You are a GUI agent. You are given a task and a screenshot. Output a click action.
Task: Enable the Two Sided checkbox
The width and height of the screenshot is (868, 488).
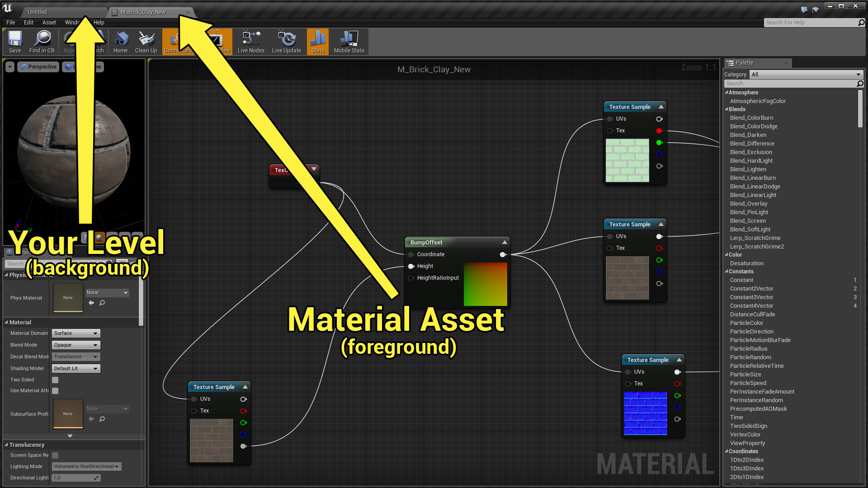55,380
